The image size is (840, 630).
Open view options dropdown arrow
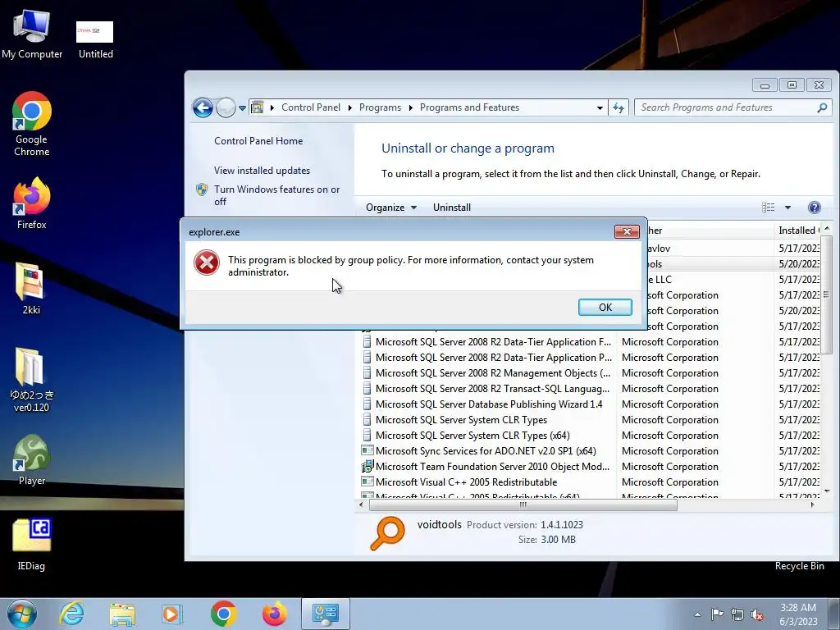point(787,208)
